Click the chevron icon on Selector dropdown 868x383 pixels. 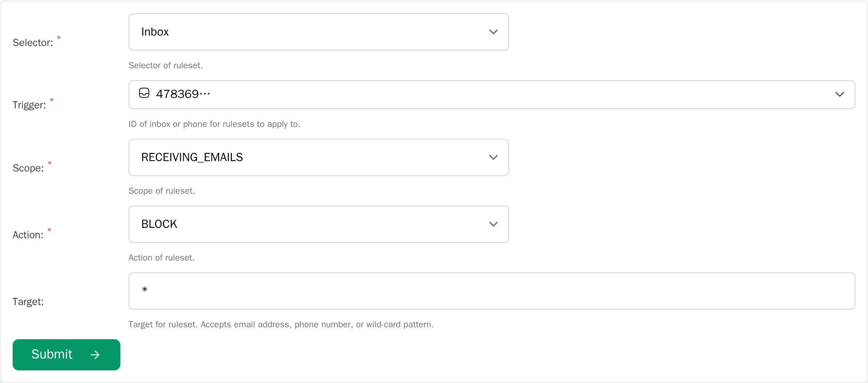tap(493, 32)
